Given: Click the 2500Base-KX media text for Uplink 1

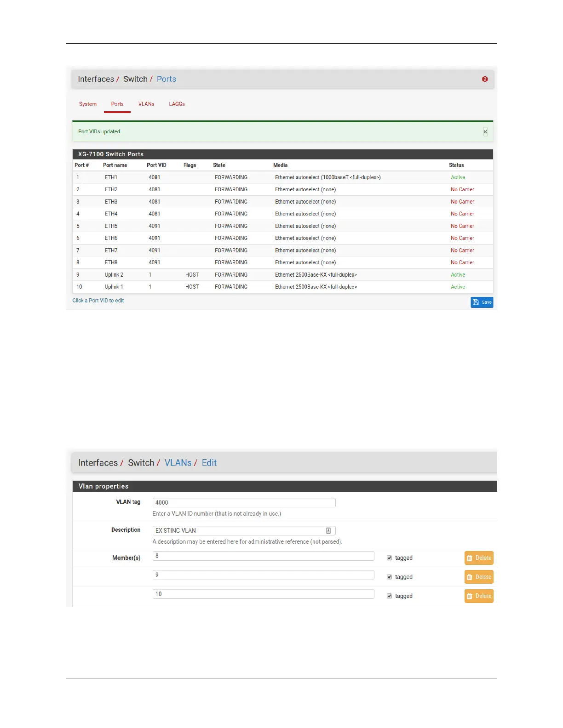Looking at the screenshot, I should (316, 287).
